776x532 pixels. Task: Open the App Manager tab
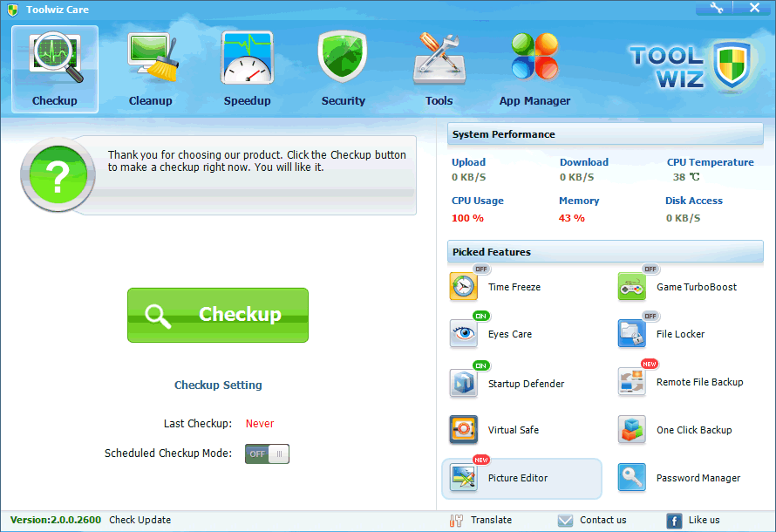point(534,70)
